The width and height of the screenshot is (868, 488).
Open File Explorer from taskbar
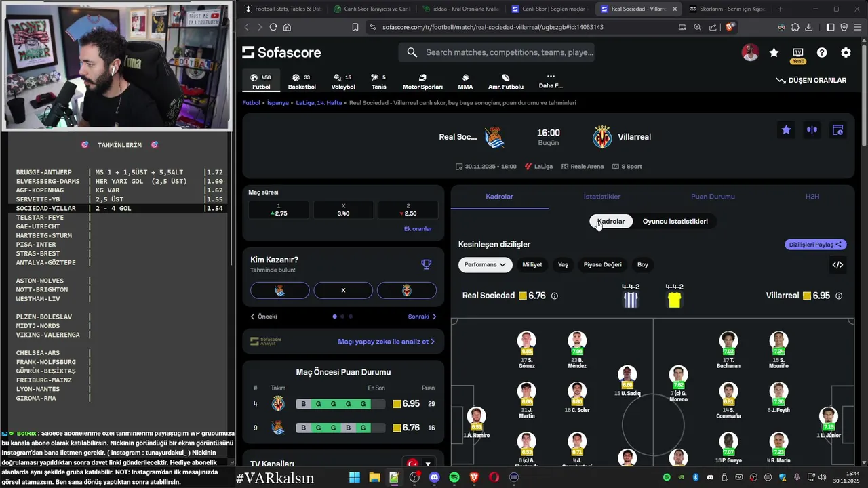374,477
